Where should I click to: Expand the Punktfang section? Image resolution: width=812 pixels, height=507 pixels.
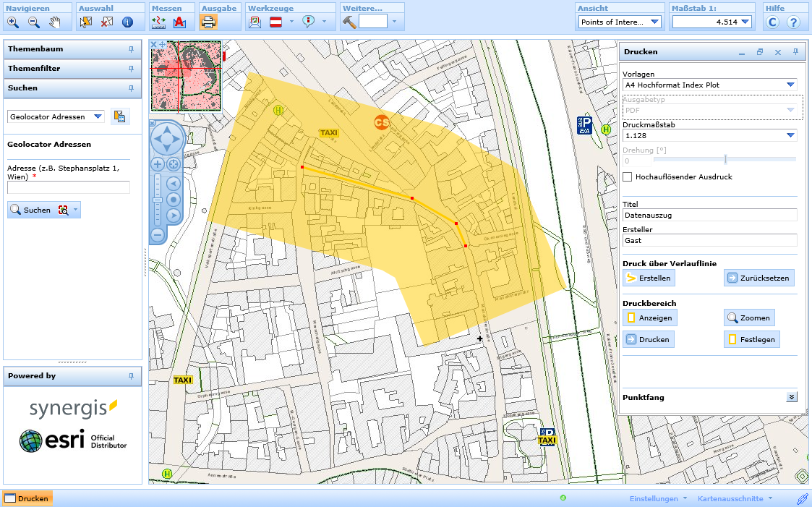[x=792, y=397]
